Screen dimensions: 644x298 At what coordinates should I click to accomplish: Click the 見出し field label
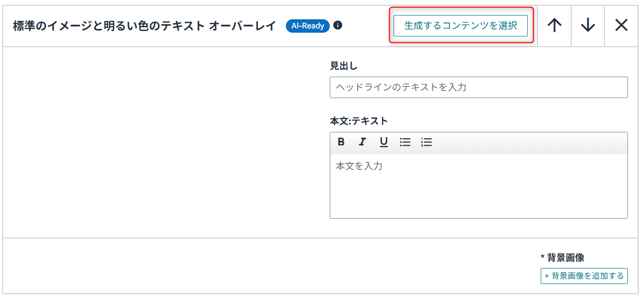pos(344,66)
